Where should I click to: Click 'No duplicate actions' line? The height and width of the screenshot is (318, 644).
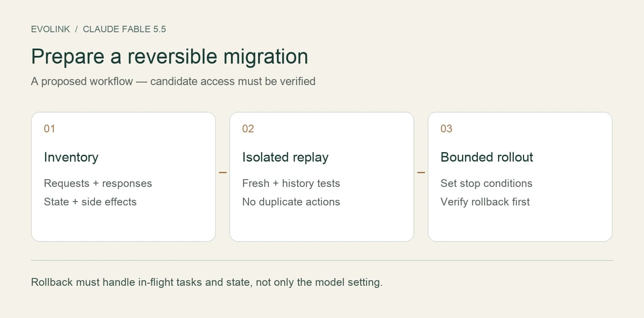pyautogui.click(x=291, y=202)
